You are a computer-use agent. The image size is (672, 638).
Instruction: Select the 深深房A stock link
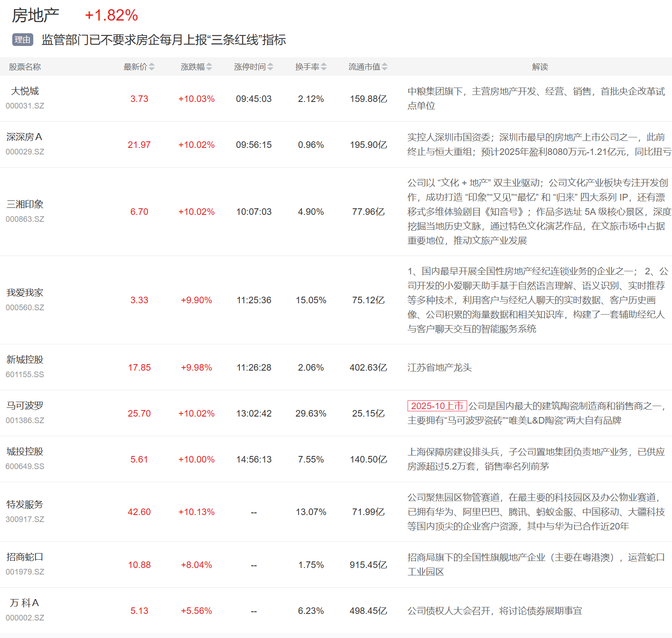coord(25,137)
